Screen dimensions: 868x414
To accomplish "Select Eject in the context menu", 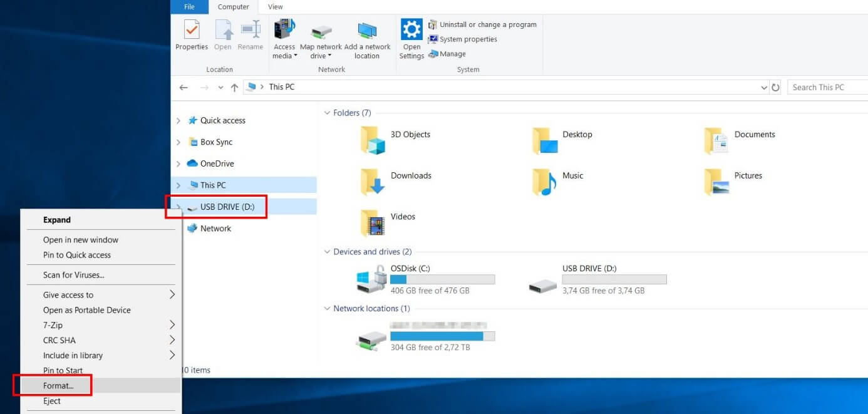I will [52, 401].
